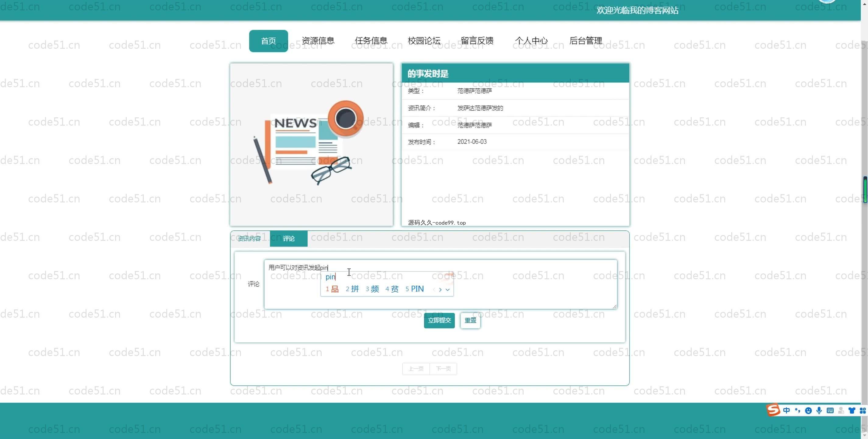
Task: Click the Sogou input method logo
Action: (773, 410)
